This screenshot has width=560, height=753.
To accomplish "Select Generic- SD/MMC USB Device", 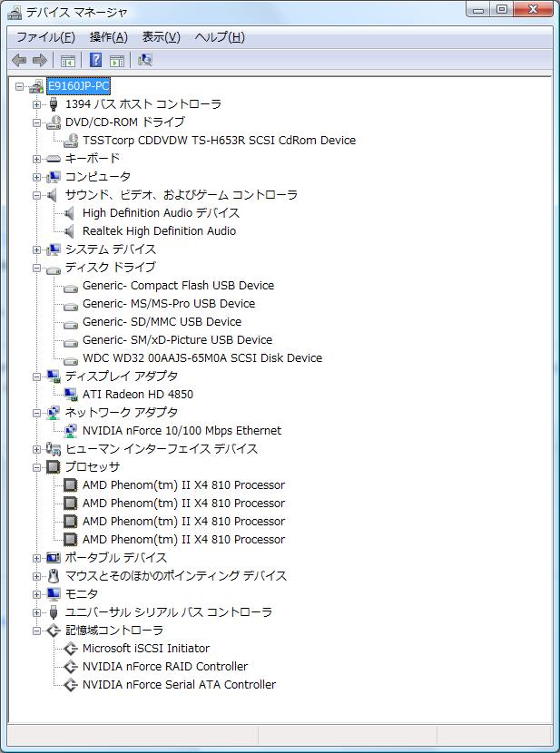I will tap(162, 322).
